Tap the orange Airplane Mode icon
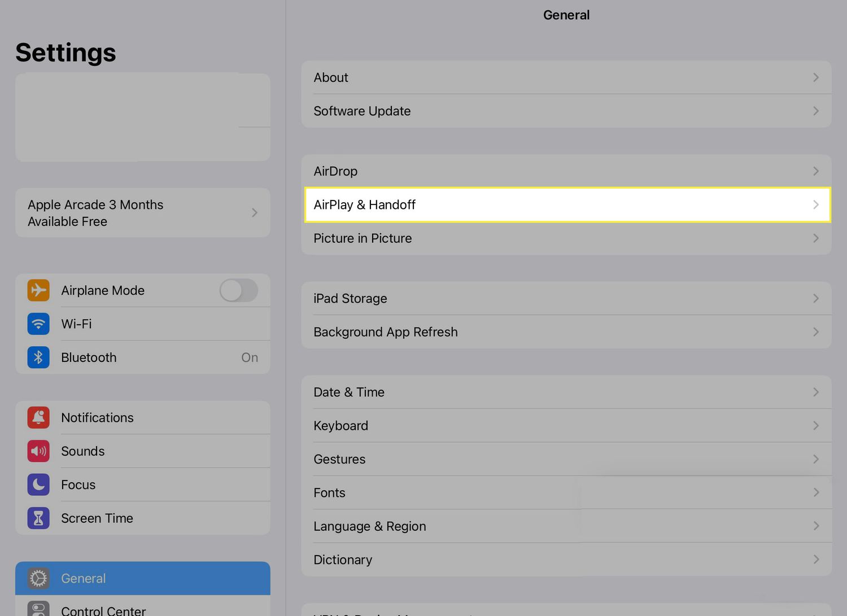 tap(38, 290)
